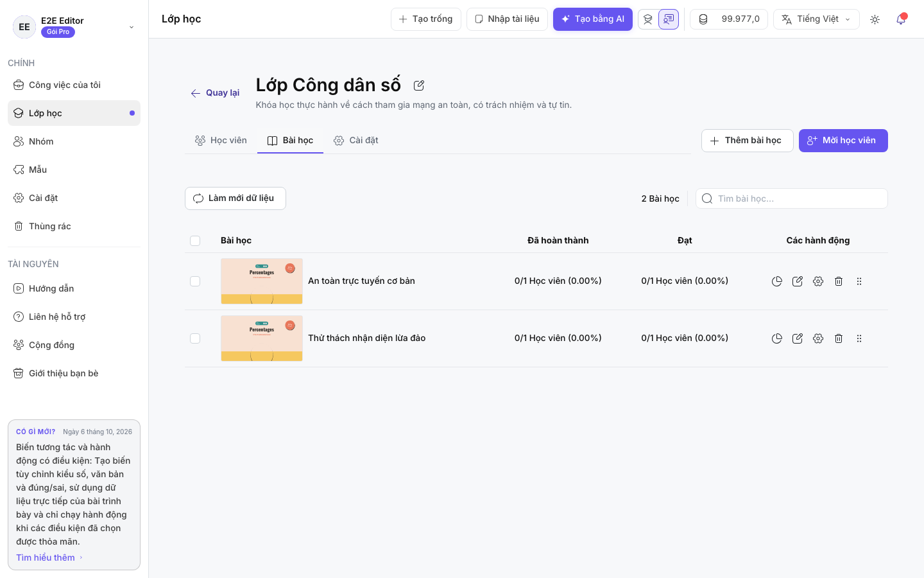The image size is (924, 578).
Task: Click Làm mới dữ liệu button
Action: pos(235,198)
